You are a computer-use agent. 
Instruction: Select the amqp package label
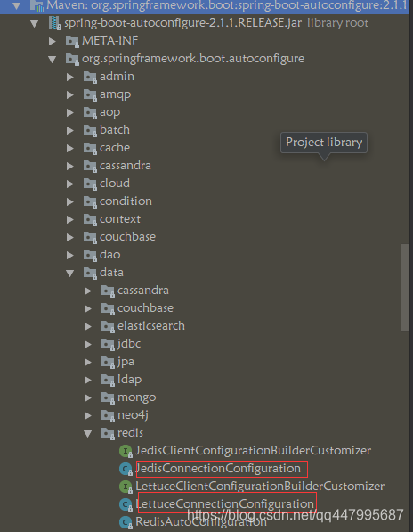coord(115,95)
